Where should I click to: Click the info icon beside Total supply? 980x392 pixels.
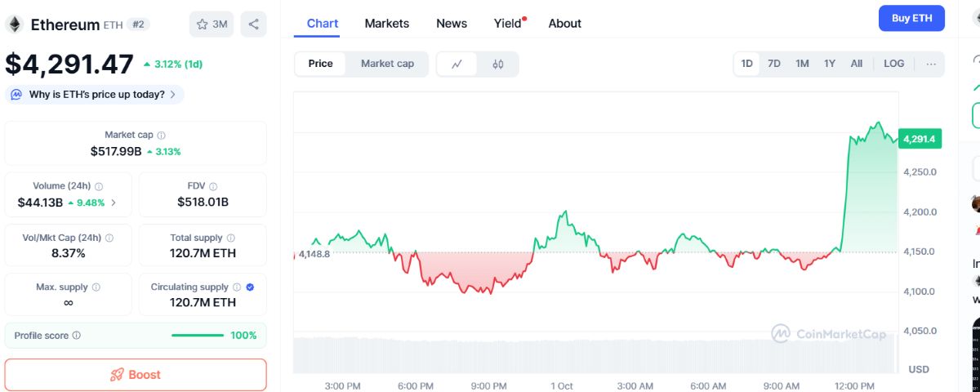click(x=232, y=238)
